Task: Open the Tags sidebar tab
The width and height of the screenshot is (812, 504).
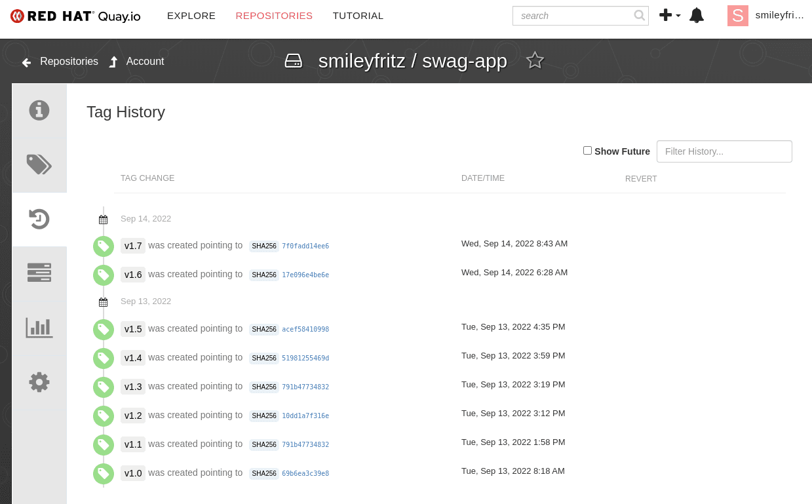Action: pos(39,165)
